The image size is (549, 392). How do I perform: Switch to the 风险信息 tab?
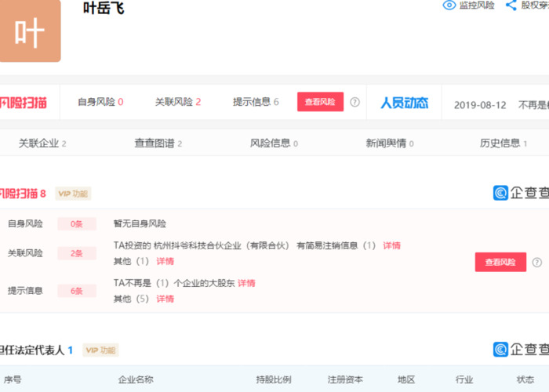(x=274, y=143)
